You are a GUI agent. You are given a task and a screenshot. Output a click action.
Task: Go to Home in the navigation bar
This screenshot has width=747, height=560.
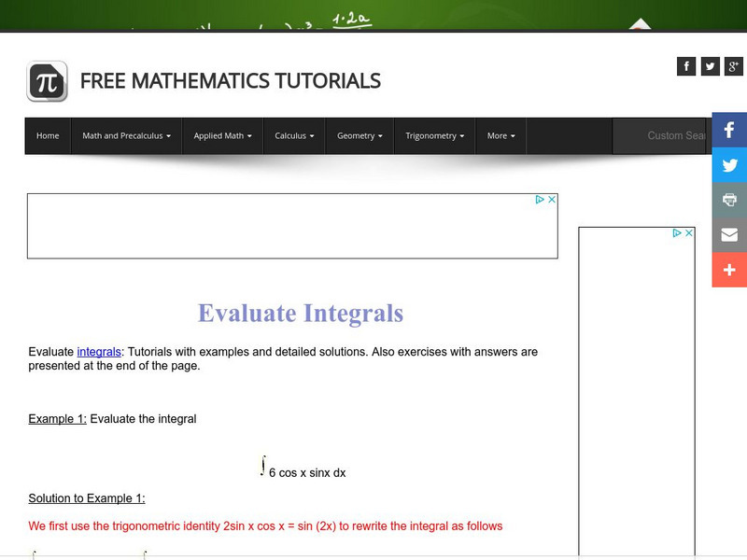coord(48,135)
